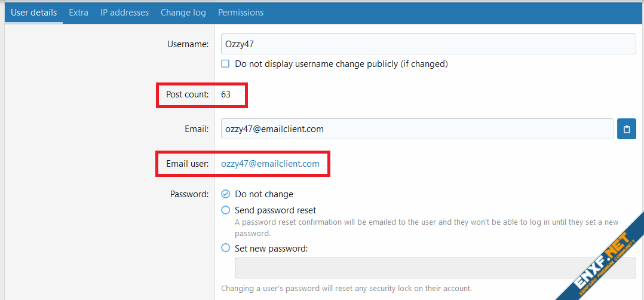
Task: Click the greyed-out new password text box
Action: tap(435, 268)
